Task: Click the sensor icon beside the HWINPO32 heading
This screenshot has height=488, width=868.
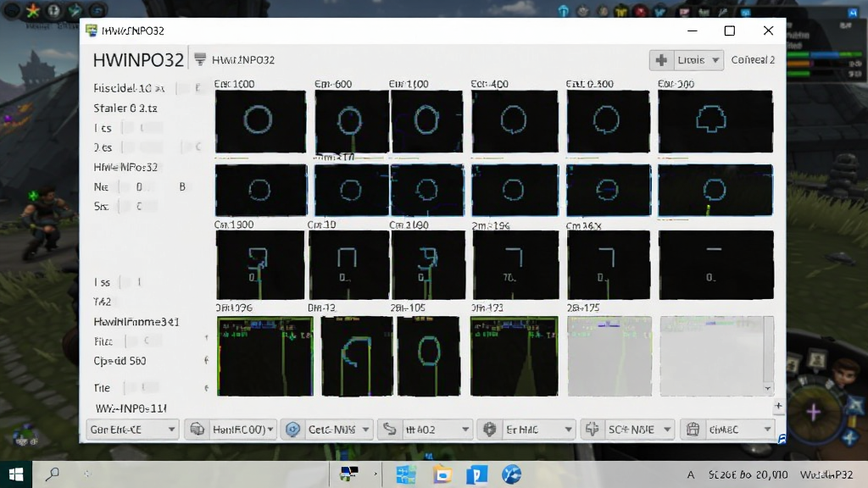Action: [200, 59]
